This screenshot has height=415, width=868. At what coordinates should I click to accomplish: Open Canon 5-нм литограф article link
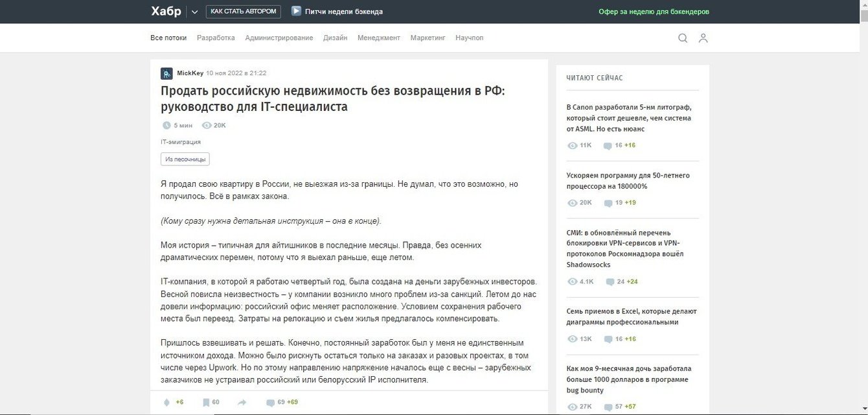point(629,118)
